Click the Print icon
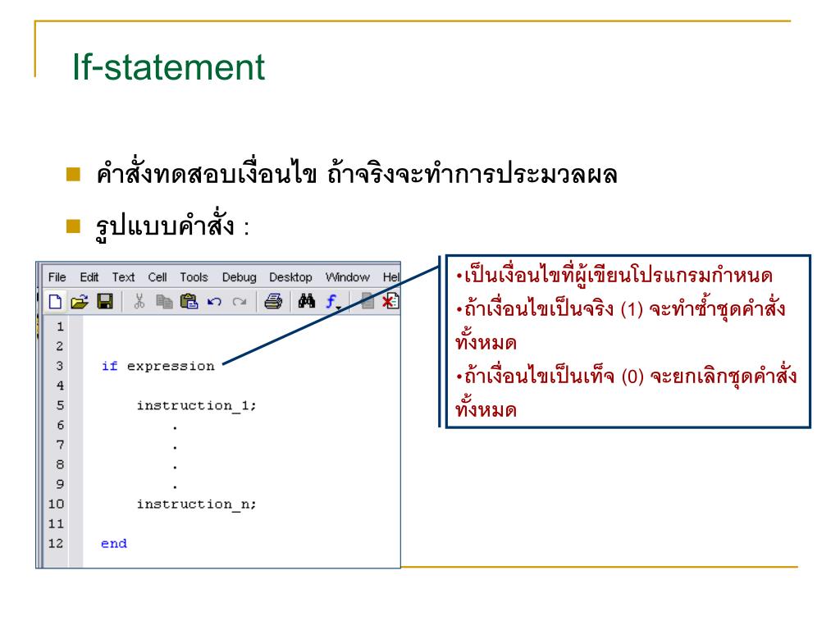Screen dimensions: 840x630 (273, 302)
